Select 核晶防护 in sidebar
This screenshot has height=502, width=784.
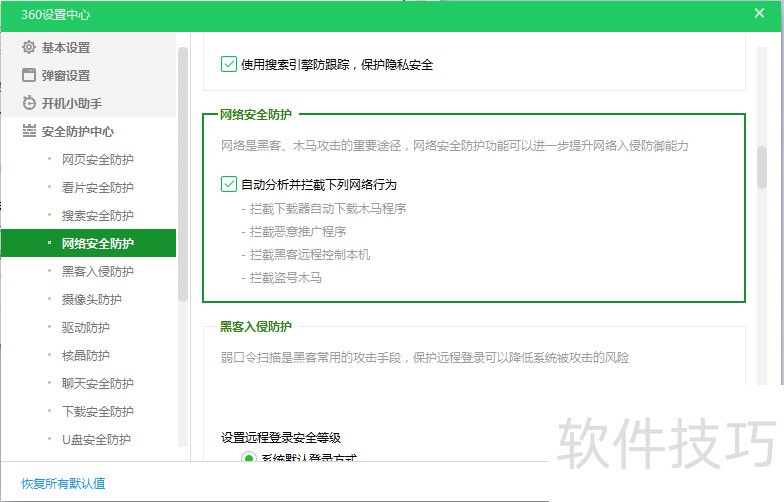click(x=88, y=356)
